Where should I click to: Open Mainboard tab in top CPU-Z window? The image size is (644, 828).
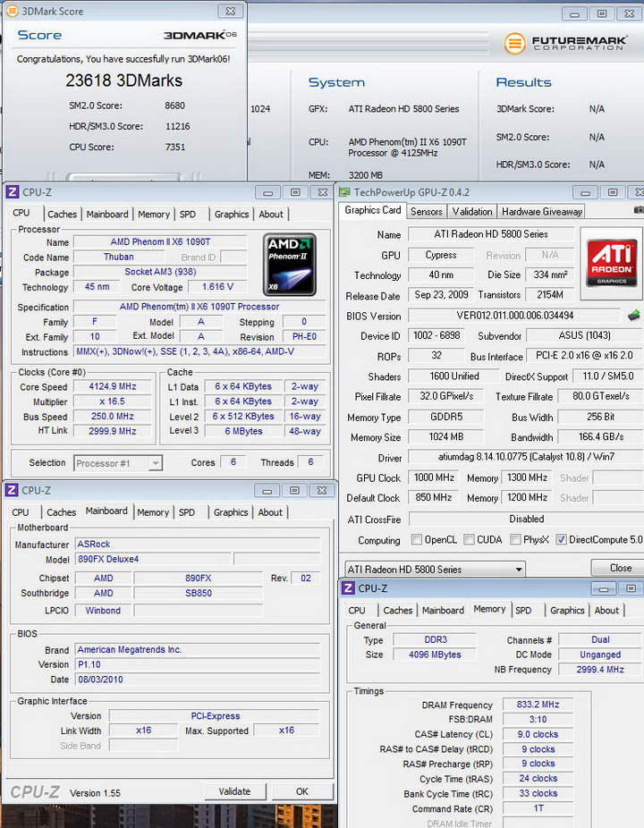(107, 214)
